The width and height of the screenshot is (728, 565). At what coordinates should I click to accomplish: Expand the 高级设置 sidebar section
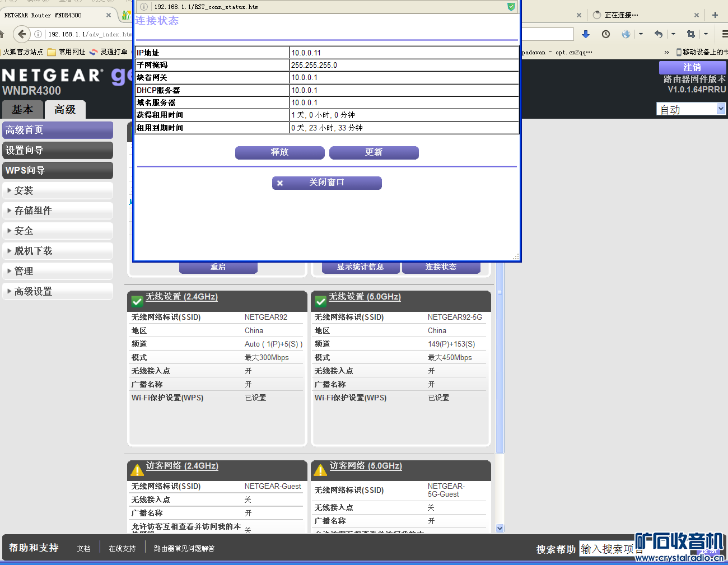point(58,291)
